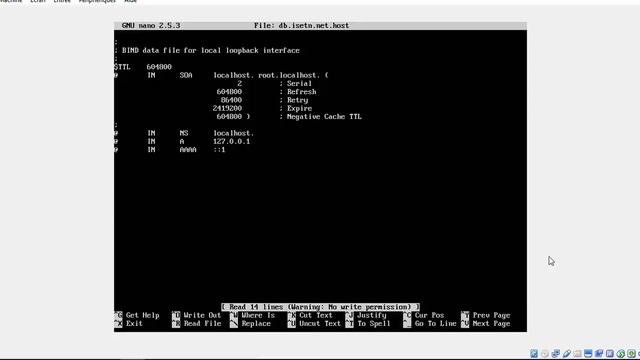640x360 pixels.
Task: Place cursor on $TTL 604800 line
Action: click(143, 67)
